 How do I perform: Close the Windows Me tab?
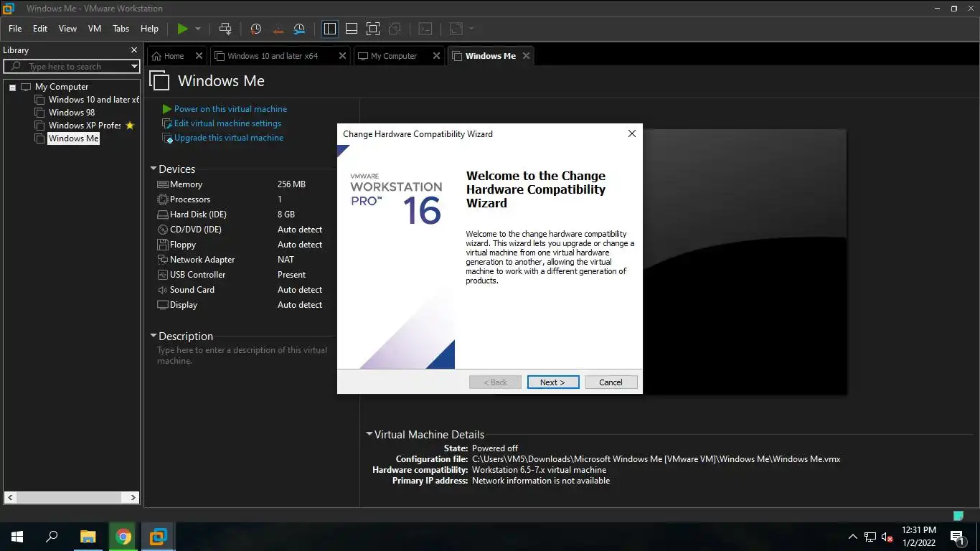pyautogui.click(x=526, y=56)
